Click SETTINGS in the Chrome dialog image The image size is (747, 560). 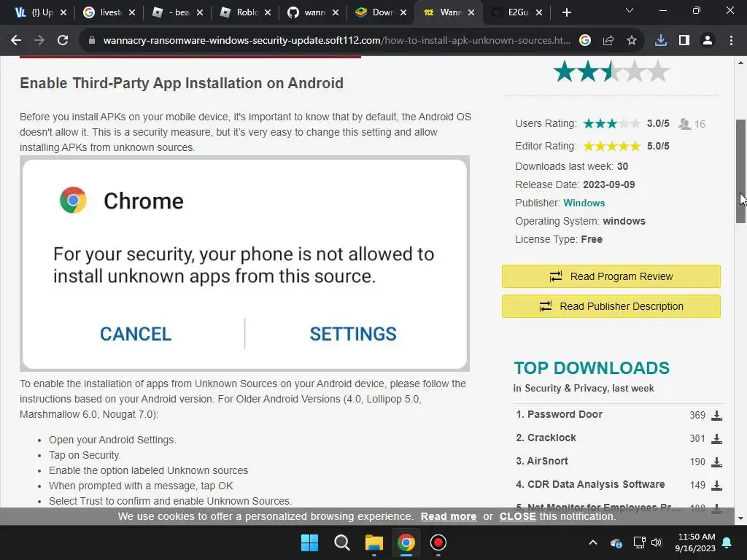(x=353, y=334)
